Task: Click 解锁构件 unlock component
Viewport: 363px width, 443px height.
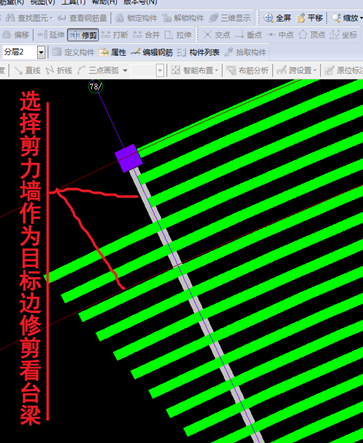Action: 183,18
